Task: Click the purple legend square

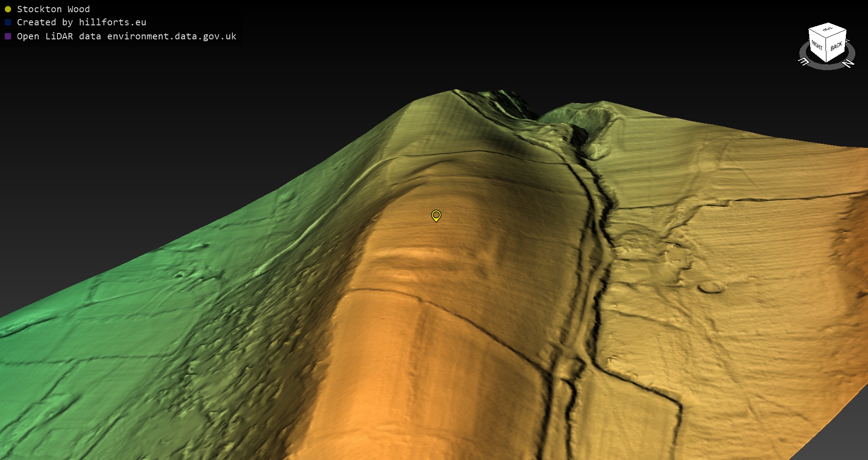Action: (8, 36)
